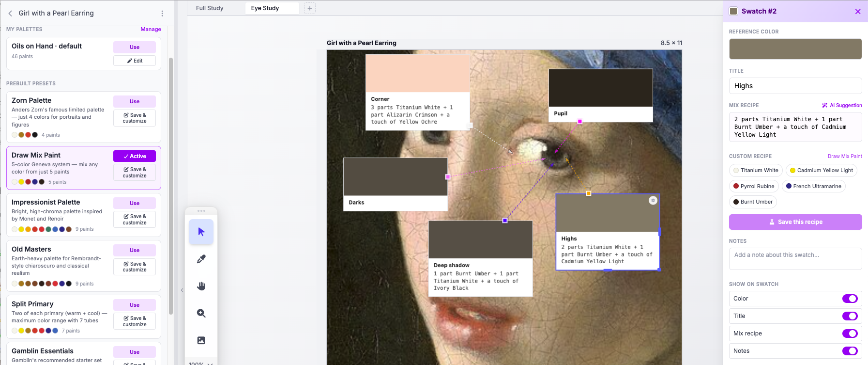Viewport: 868px width, 365px height.
Task: Click the left palette panel scrollbar
Action: [171, 186]
